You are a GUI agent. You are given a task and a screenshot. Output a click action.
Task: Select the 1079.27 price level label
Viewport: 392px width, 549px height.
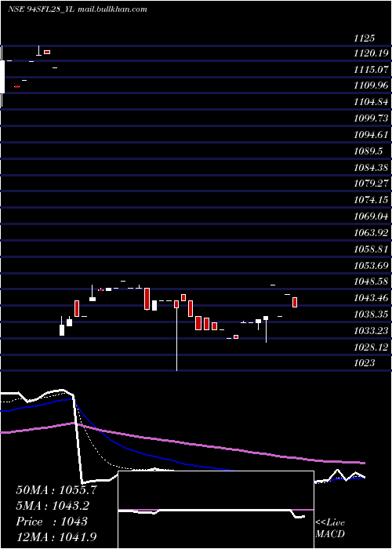(x=371, y=183)
